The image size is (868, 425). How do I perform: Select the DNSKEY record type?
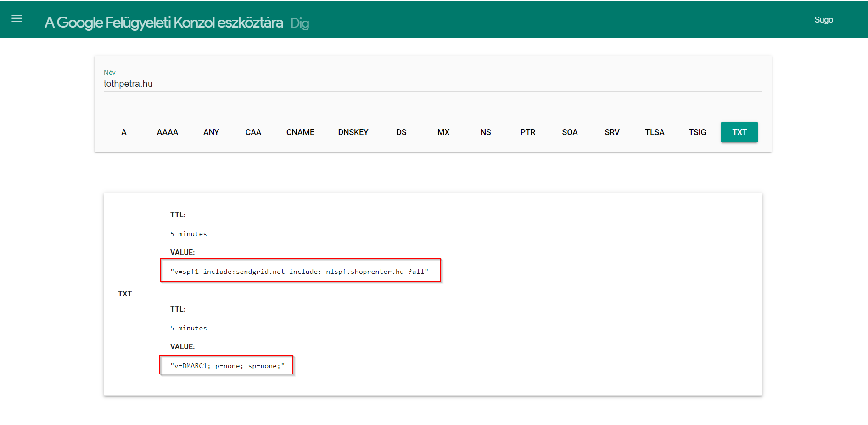pyautogui.click(x=353, y=132)
